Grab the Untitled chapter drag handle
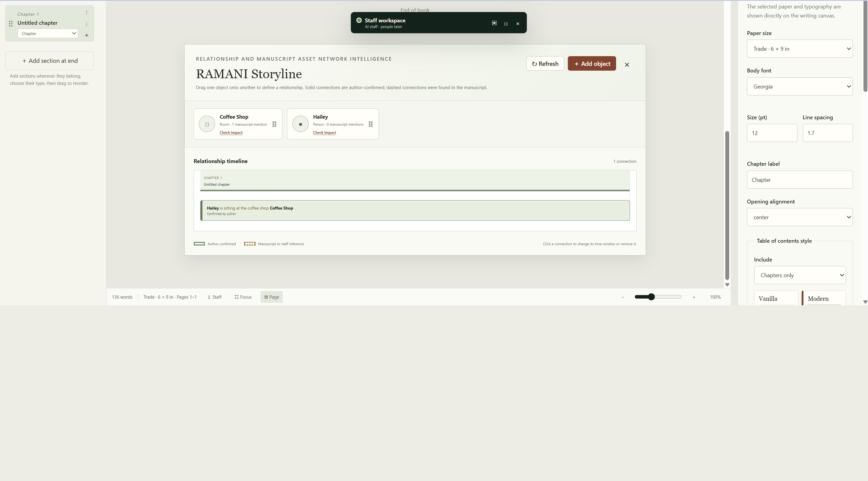The image size is (868, 481). [x=11, y=24]
